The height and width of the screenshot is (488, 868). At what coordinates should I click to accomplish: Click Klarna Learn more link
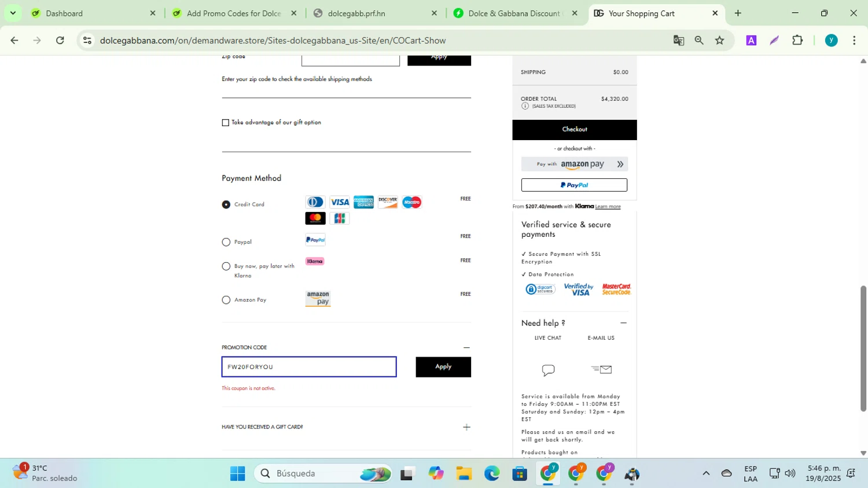pyautogui.click(x=608, y=207)
